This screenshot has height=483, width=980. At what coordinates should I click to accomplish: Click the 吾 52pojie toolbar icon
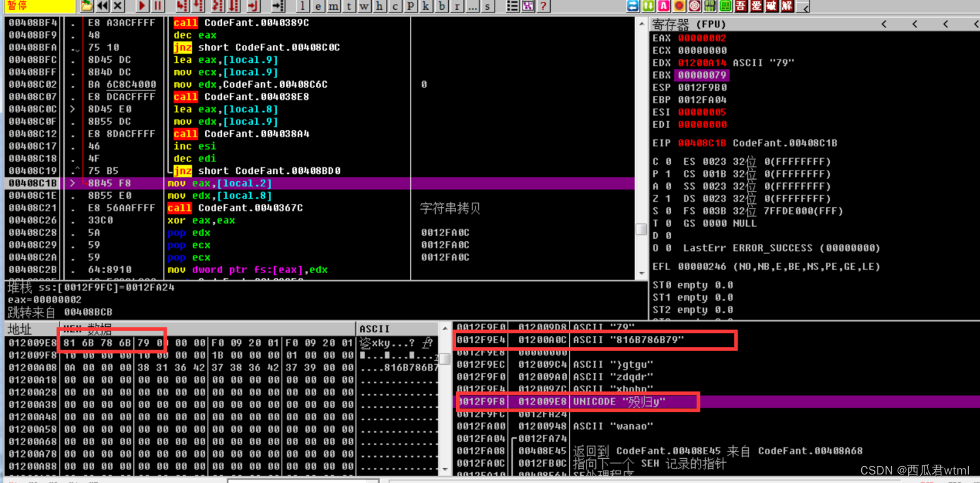click(742, 7)
